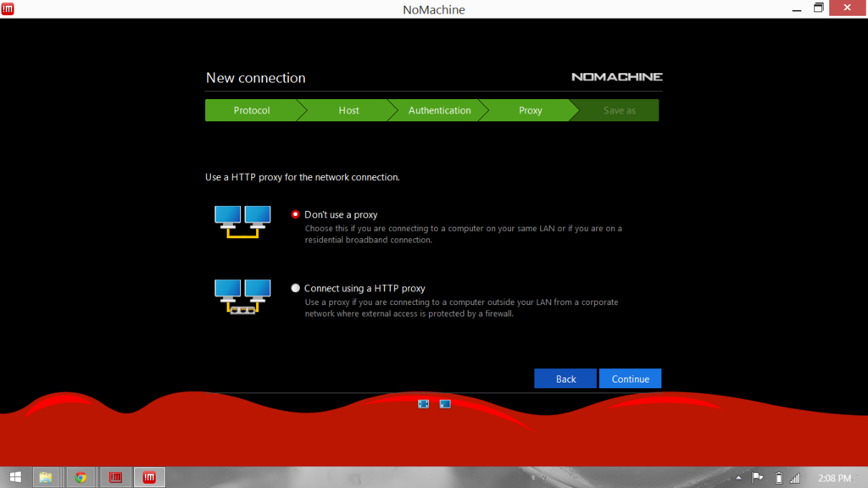Viewport: 868px width, 488px height.
Task: Toggle fullscreen icon at bottom center
Action: [424, 404]
